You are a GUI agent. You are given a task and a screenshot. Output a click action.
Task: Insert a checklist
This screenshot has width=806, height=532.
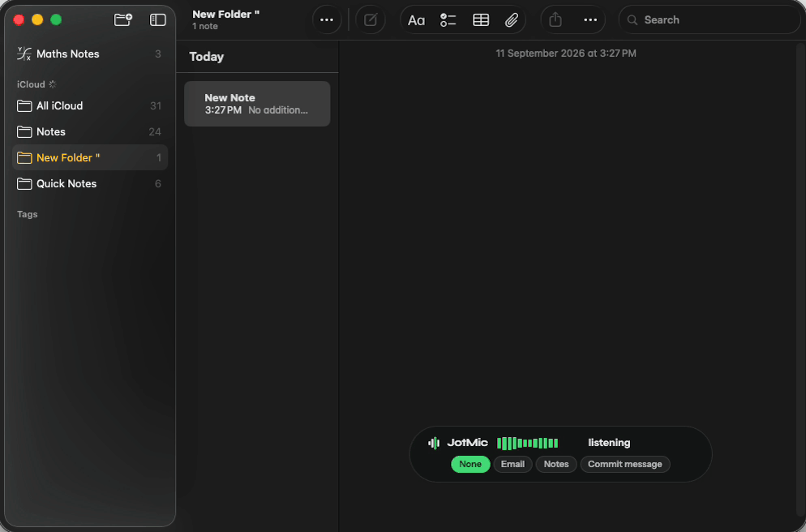click(448, 20)
